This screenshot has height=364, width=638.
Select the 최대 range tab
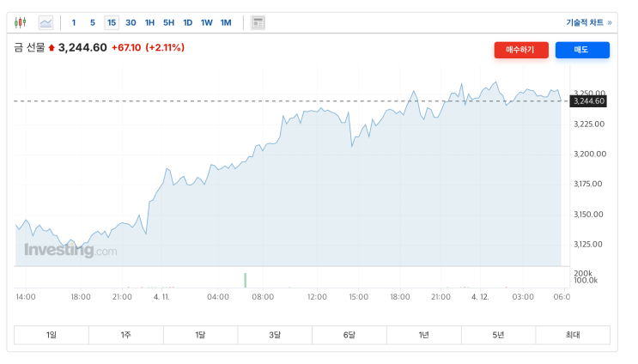tap(573, 335)
